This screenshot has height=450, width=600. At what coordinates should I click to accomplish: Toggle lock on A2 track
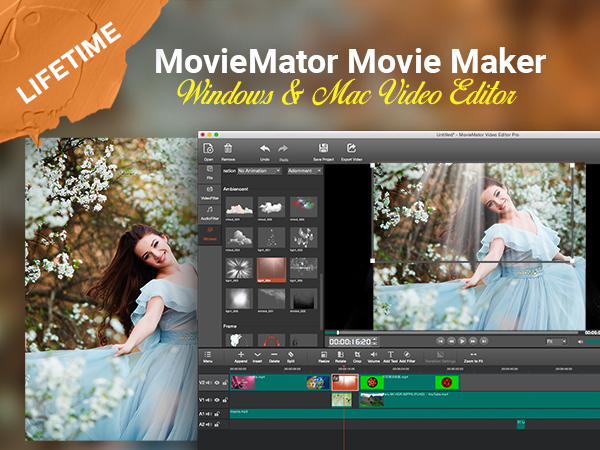217,424
